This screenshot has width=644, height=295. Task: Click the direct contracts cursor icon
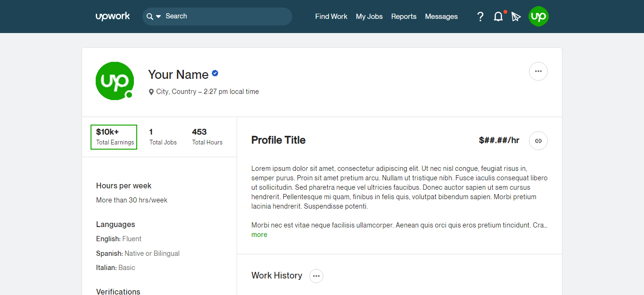516,17
